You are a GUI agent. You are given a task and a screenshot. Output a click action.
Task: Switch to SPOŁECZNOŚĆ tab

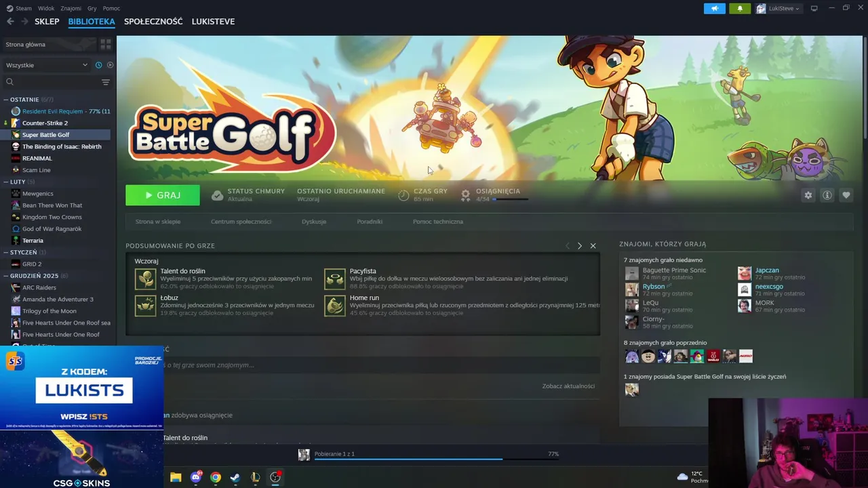click(x=153, y=21)
